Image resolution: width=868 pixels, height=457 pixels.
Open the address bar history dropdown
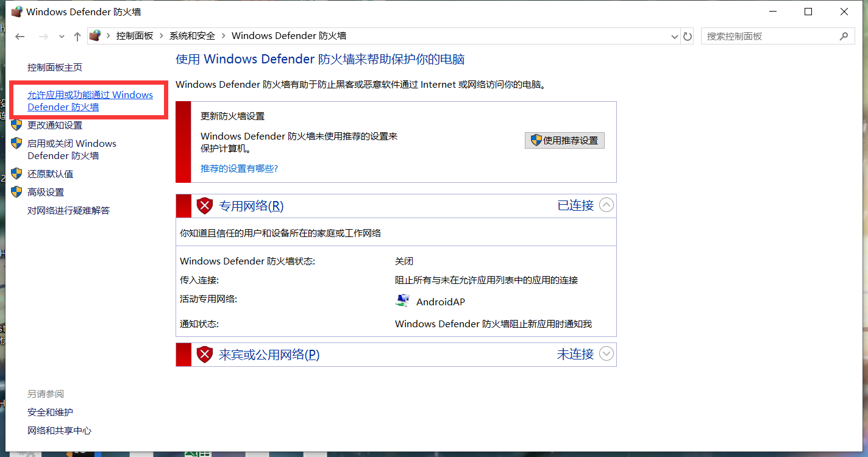click(x=674, y=36)
